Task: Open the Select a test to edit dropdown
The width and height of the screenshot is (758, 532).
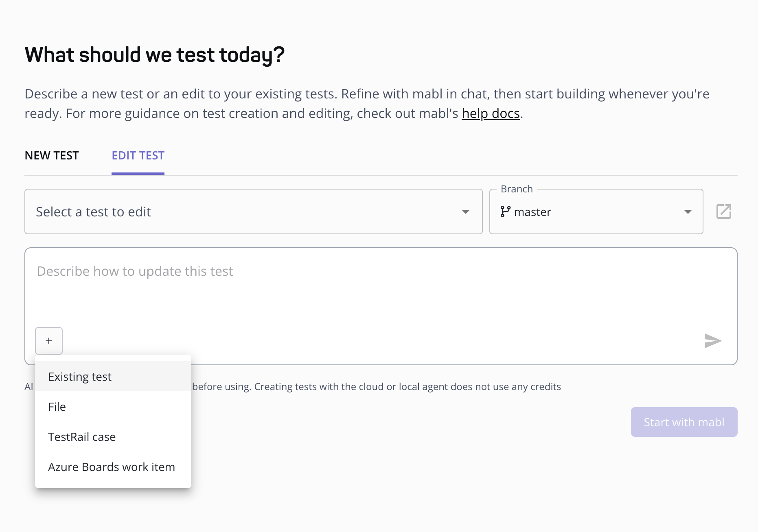Action: tap(254, 211)
